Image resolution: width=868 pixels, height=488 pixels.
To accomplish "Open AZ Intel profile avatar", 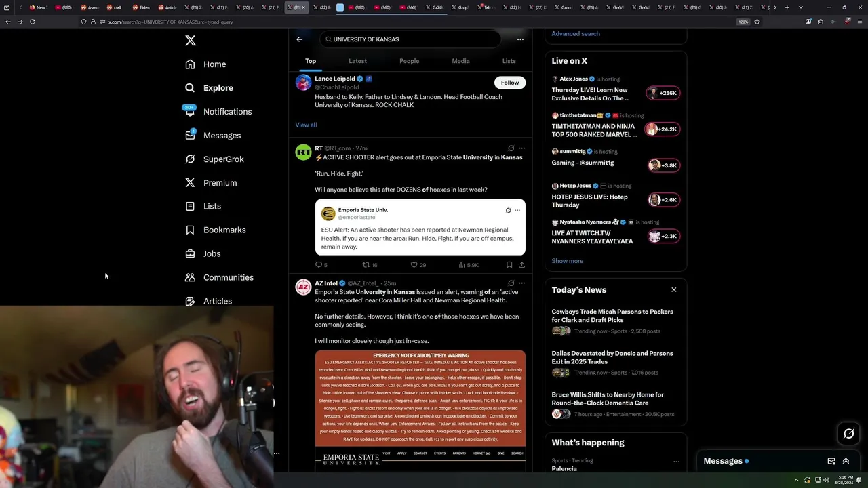I will 303,287.
